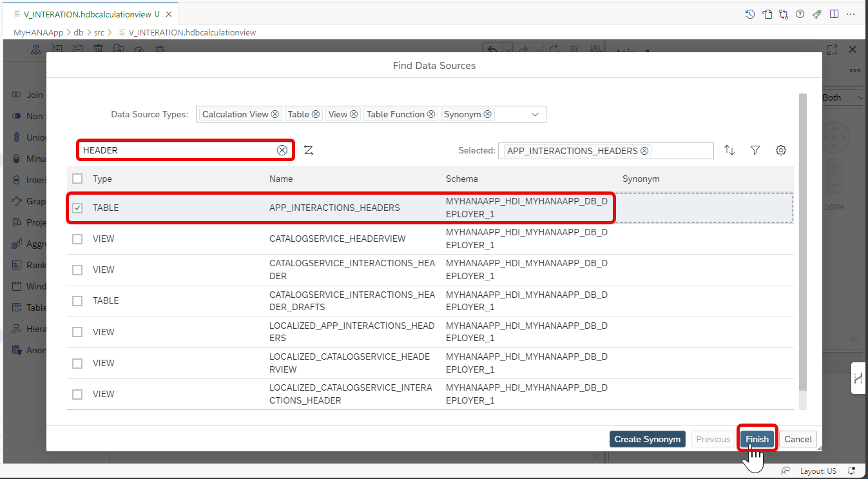Click the Create Synonym button
The height and width of the screenshot is (479, 868).
point(646,438)
